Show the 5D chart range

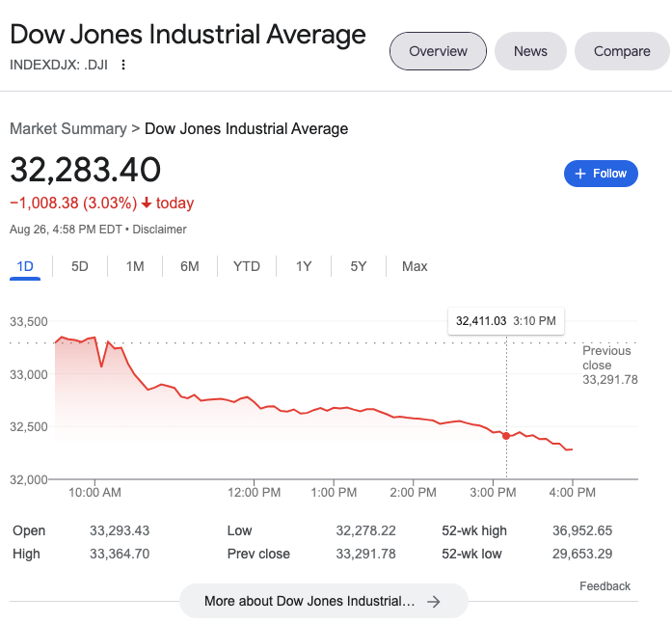point(80,266)
